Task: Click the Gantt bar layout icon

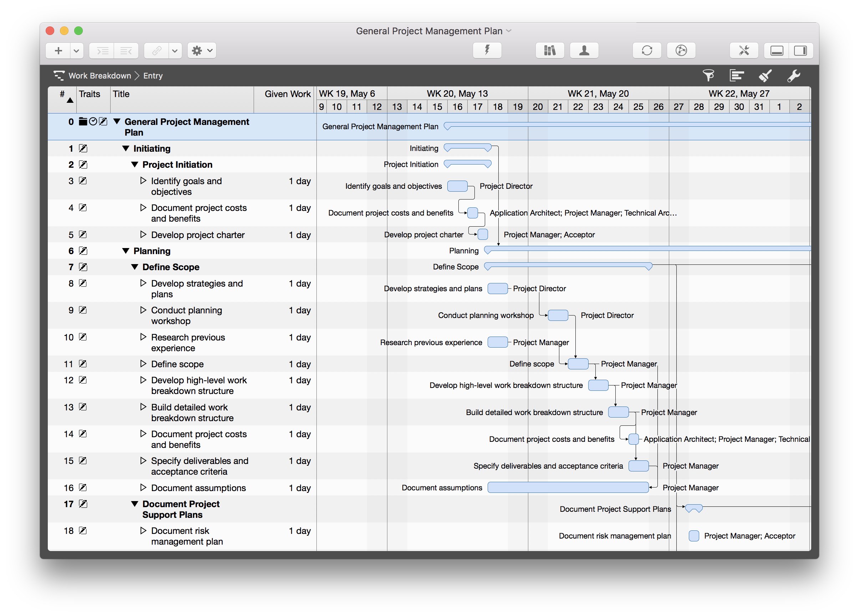Action: pyautogui.click(x=736, y=75)
